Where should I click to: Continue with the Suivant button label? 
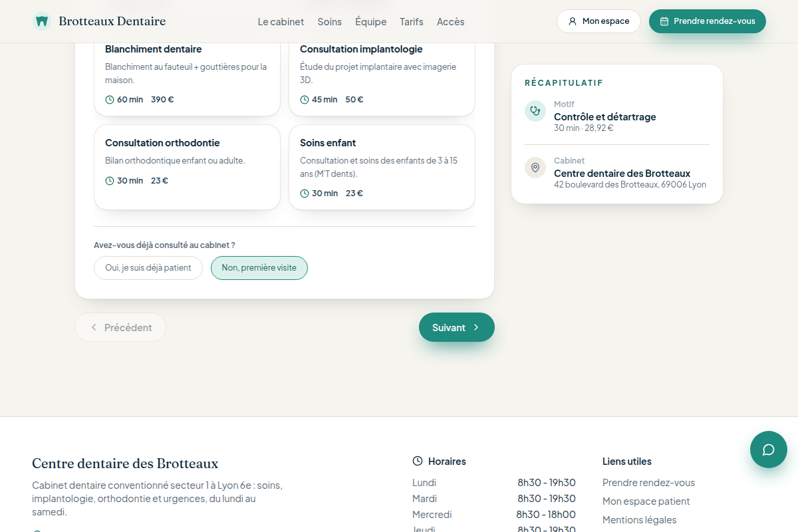pos(449,327)
